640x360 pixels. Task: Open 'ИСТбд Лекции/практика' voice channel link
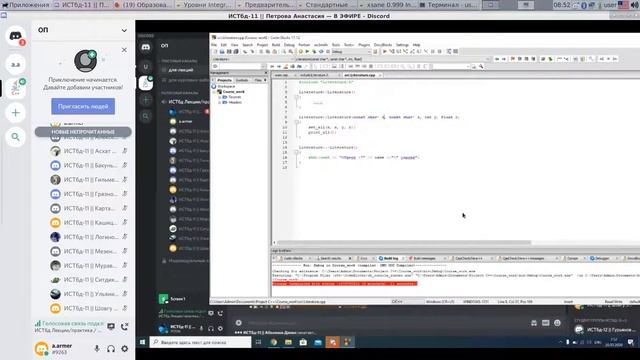[68, 330]
